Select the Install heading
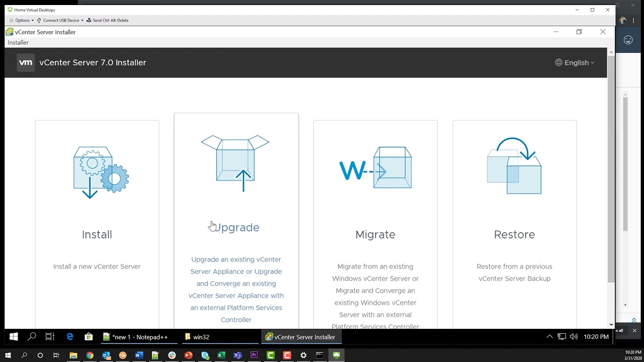The image size is (644, 362). [x=97, y=235]
